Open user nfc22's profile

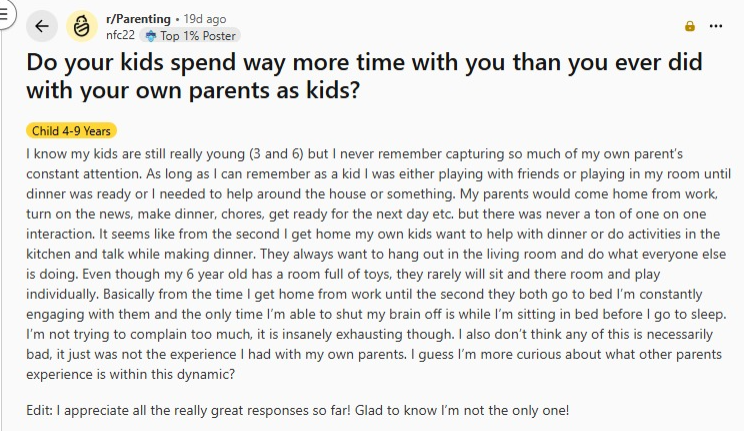pyautogui.click(x=120, y=35)
